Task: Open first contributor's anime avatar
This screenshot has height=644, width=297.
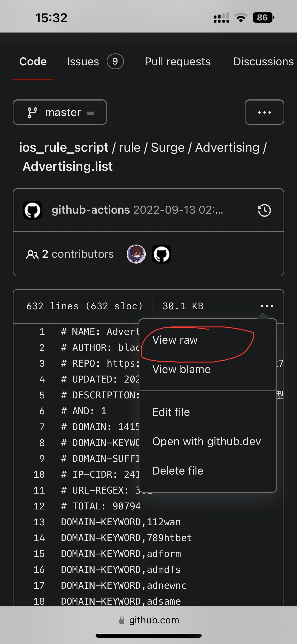Action: point(136,254)
